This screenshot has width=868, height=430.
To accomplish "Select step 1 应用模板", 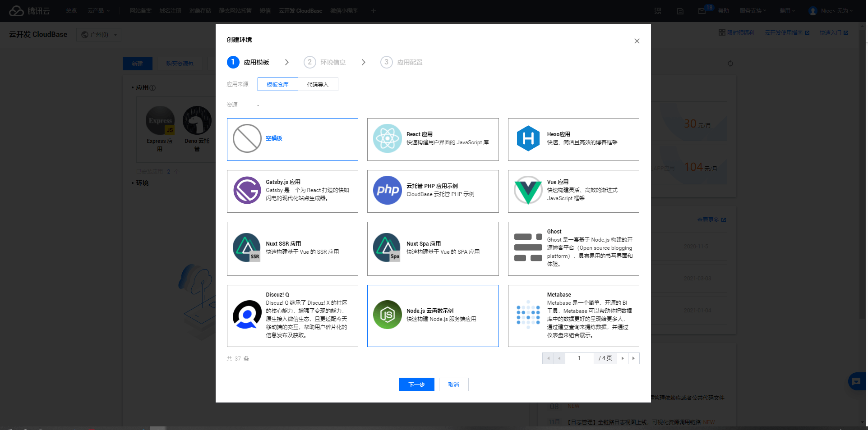I will (x=248, y=62).
